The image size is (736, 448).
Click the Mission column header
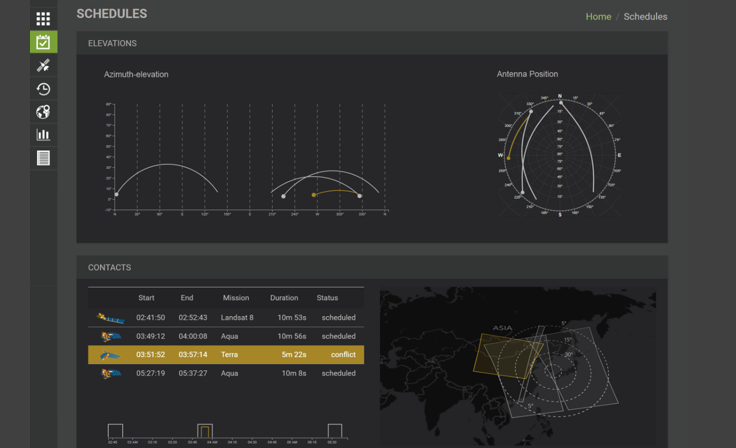(x=236, y=298)
